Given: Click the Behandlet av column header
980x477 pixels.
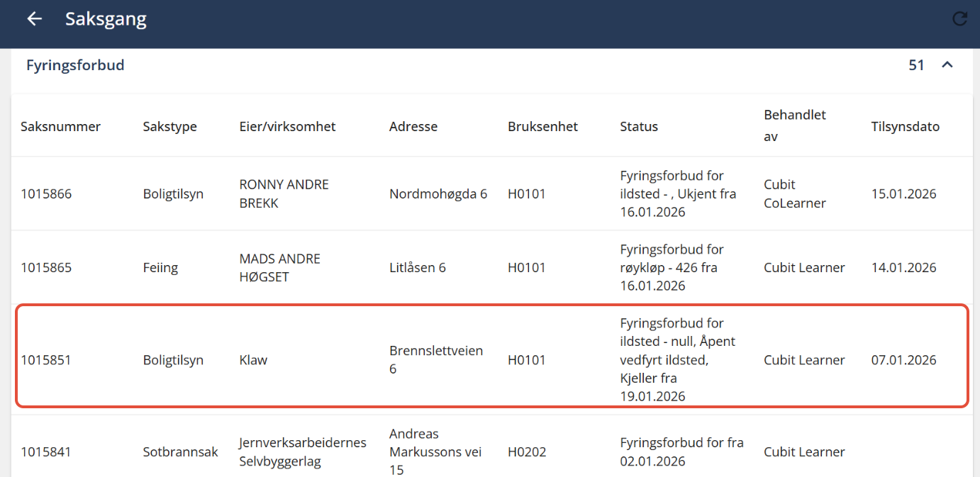Looking at the screenshot, I should (x=795, y=125).
